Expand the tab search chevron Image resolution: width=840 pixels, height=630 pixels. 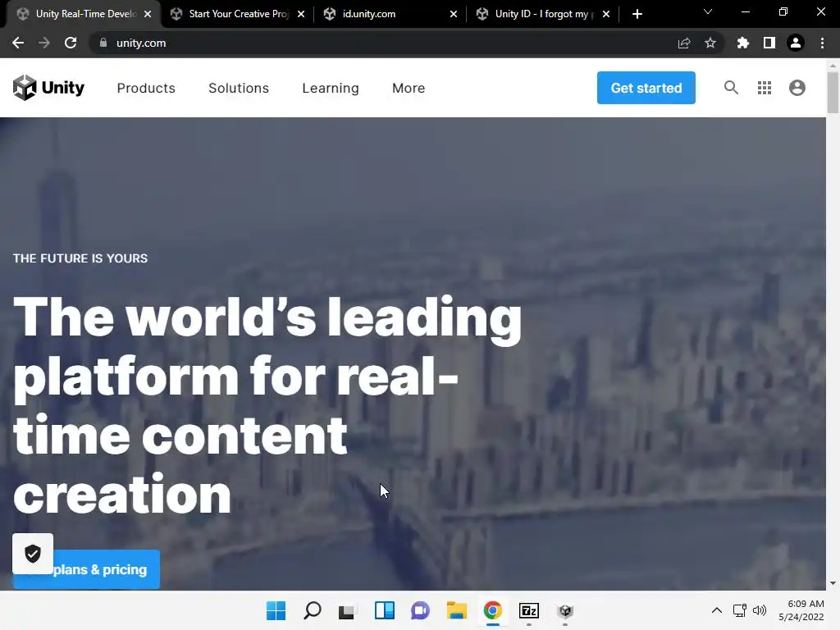pyautogui.click(x=708, y=11)
